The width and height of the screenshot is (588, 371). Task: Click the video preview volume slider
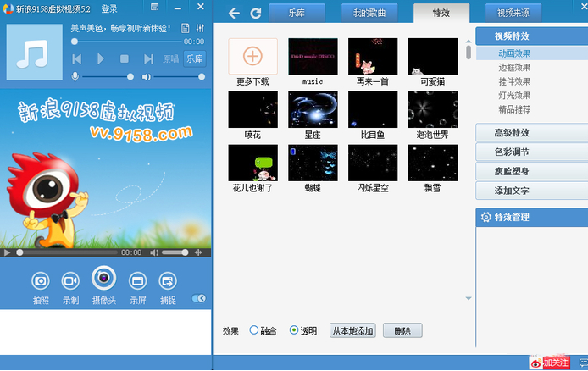click(x=175, y=252)
